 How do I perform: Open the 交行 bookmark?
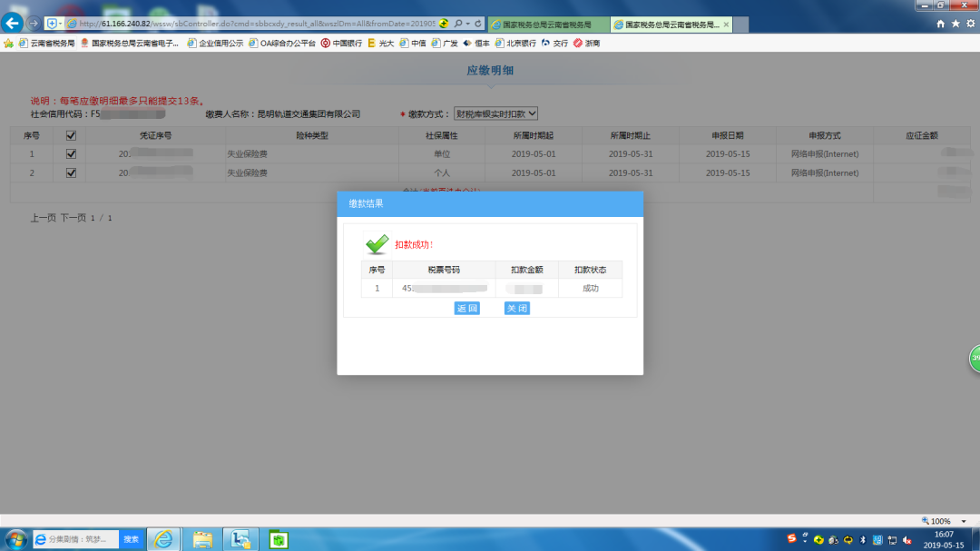[555, 44]
